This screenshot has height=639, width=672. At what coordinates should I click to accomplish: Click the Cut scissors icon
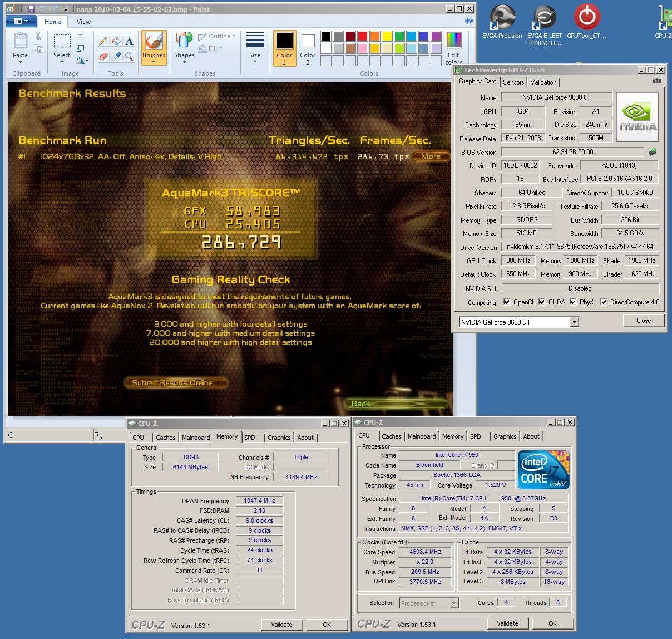coord(38,37)
